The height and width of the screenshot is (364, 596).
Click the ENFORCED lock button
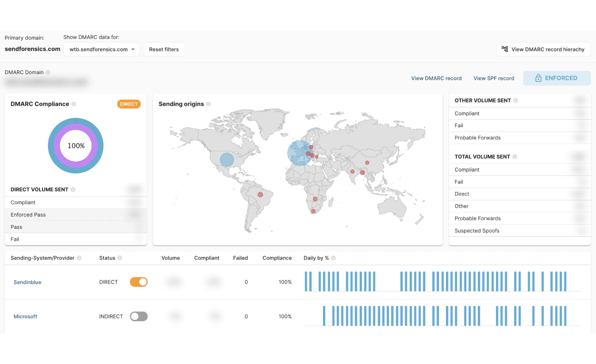(x=556, y=78)
